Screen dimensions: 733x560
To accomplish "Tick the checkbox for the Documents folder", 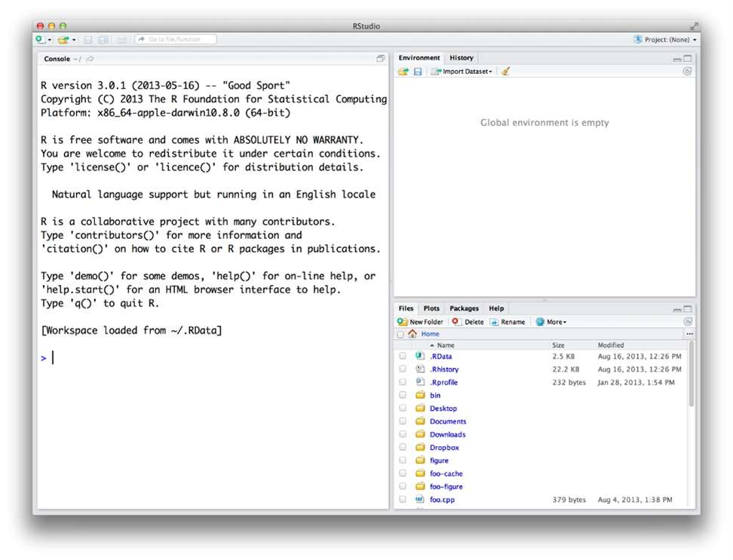I will (403, 421).
